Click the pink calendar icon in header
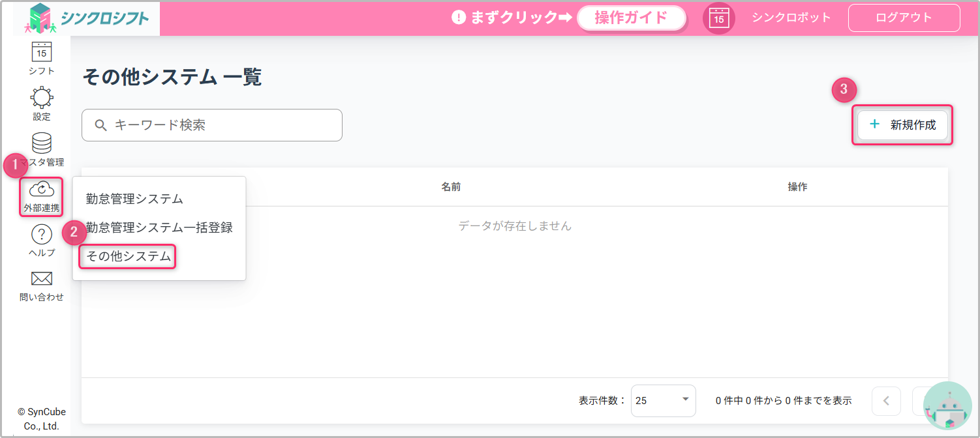This screenshot has width=980, height=438. [x=718, y=18]
